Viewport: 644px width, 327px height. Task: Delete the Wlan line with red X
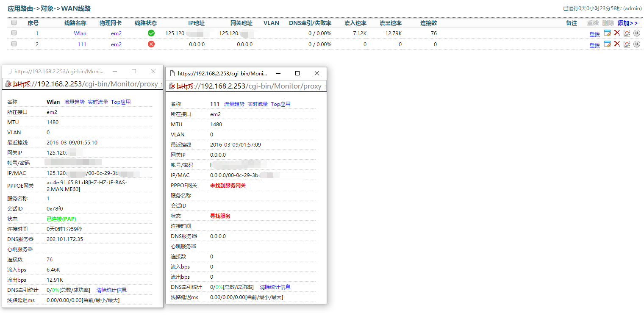tap(617, 33)
